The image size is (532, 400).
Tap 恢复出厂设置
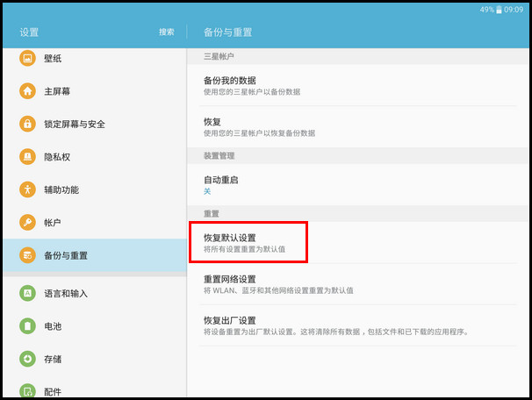coord(358,325)
